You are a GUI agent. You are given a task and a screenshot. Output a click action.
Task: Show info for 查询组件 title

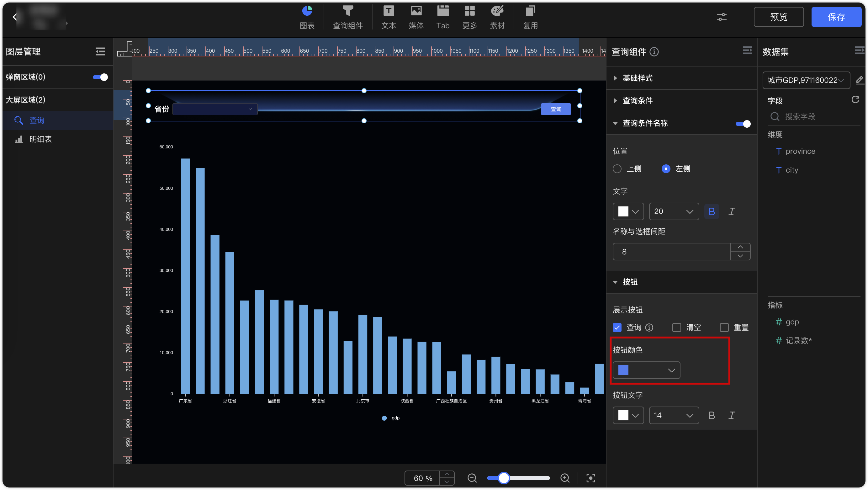[654, 51]
